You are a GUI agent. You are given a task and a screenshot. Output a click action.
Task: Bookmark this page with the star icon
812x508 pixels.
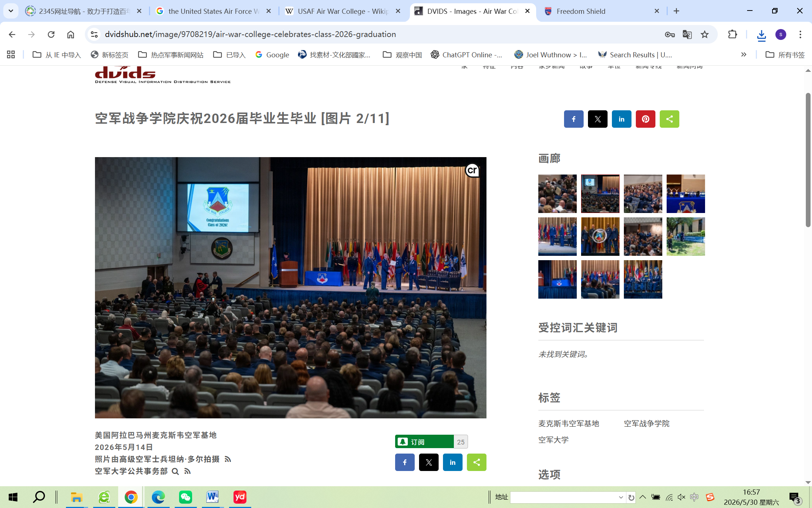704,34
